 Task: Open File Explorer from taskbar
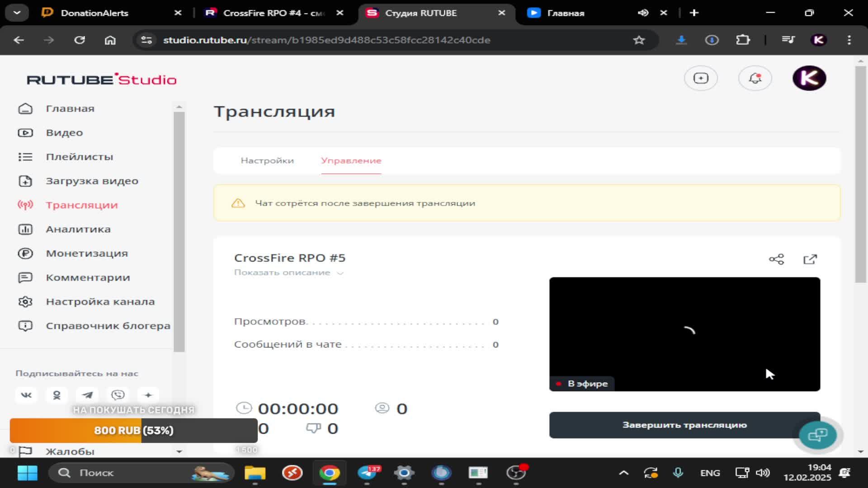click(255, 473)
